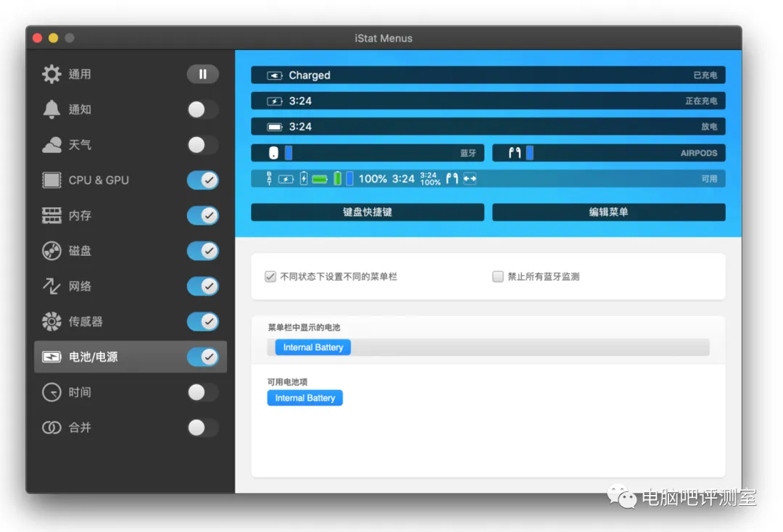Screen dimensions: 783x532
Task: Click the blue vertical bar item in 可用 row
Action: pyautogui.click(x=349, y=179)
